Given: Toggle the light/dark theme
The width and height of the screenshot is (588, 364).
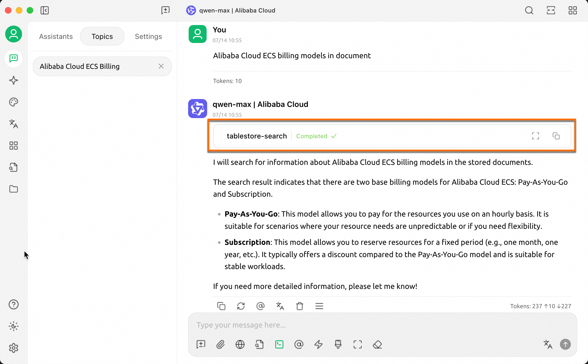Looking at the screenshot, I should tap(14, 326).
